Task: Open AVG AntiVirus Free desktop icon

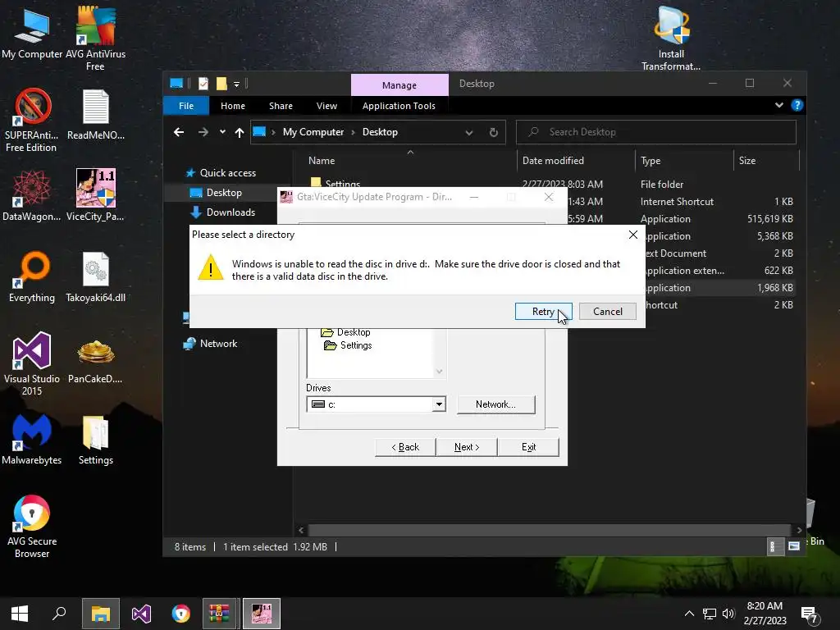Action: 95,39
